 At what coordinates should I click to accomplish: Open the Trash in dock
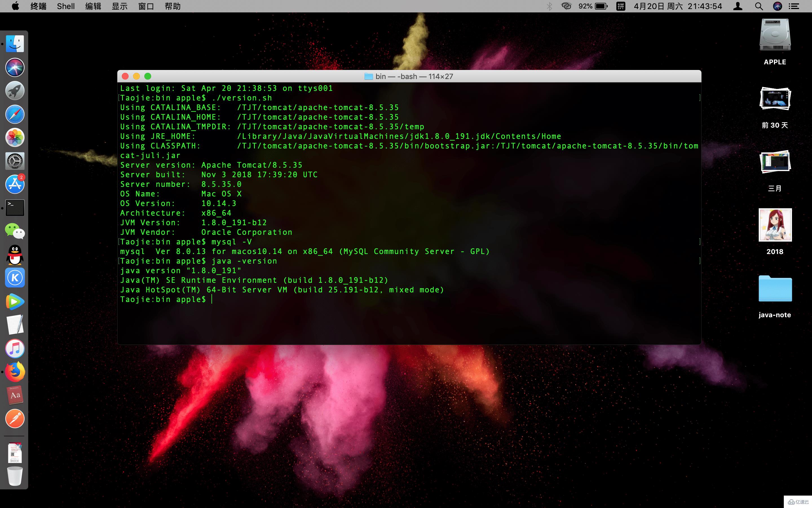(15, 476)
